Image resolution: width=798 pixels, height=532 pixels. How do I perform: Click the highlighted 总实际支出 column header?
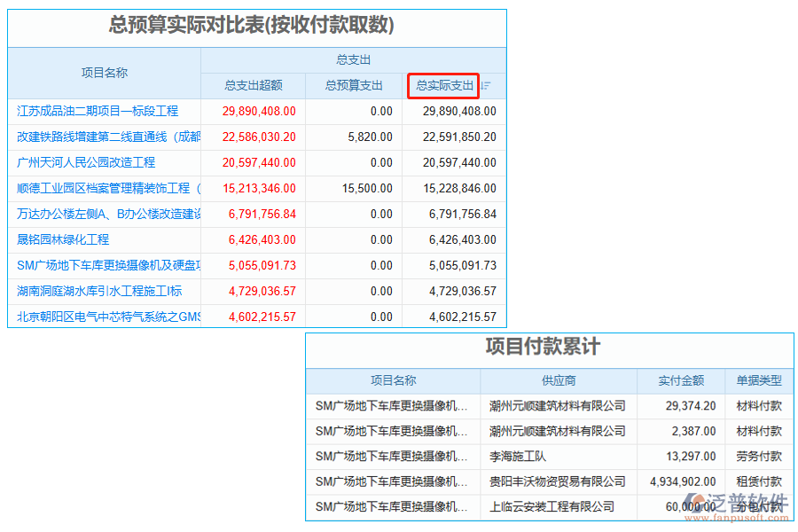444,85
